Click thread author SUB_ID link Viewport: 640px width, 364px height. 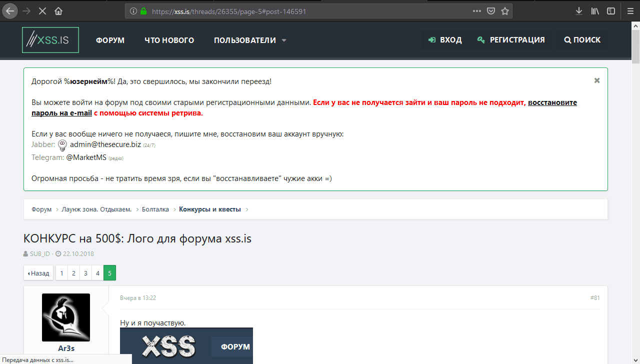click(40, 253)
